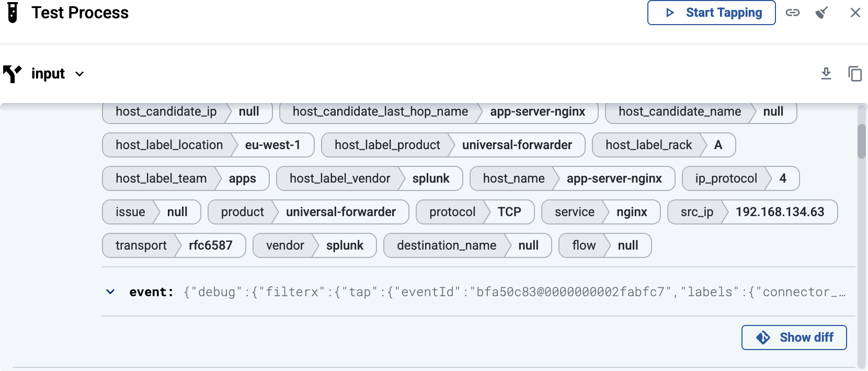Click the input branch icon
The height and width of the screenshot is (371, 868).
coord(12,74)
